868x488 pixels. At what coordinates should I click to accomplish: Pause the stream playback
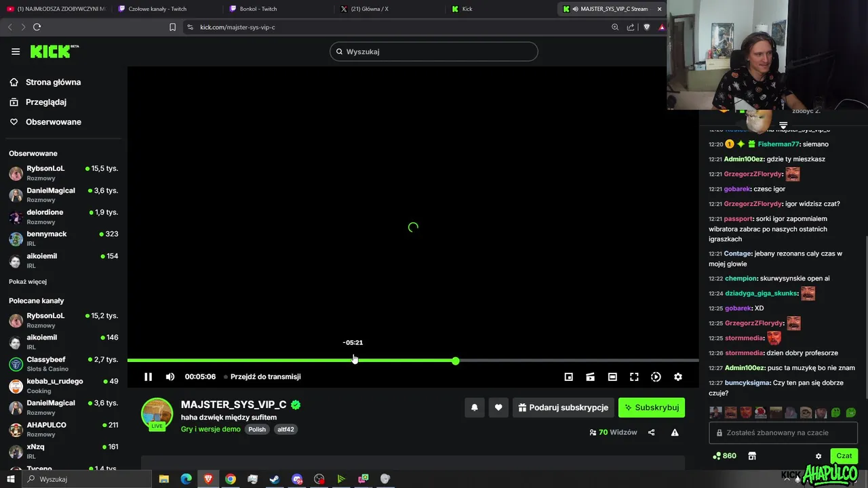148,377
